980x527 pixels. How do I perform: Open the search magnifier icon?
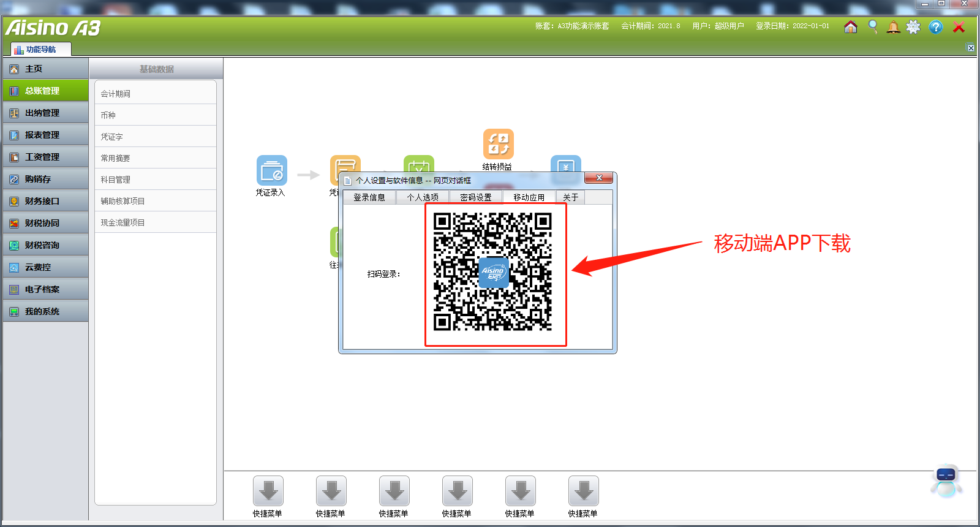coord(872,27)
